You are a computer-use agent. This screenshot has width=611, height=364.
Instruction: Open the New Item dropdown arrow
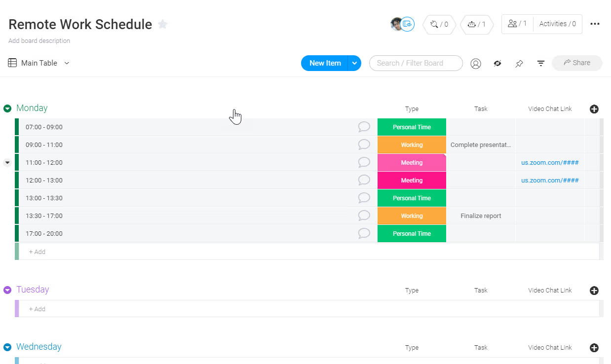pos(354,63)
